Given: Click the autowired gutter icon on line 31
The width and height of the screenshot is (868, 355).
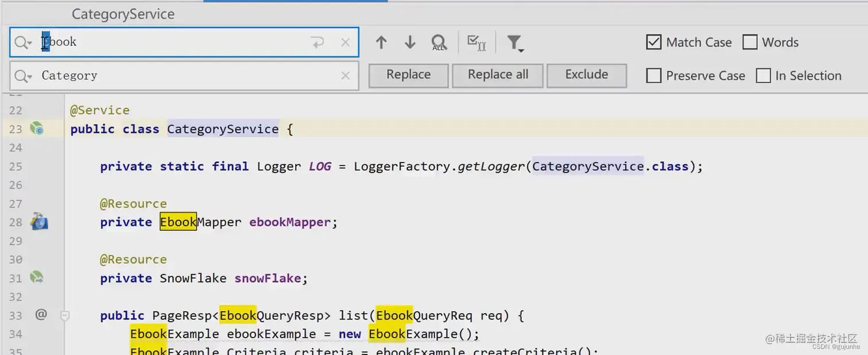Looking at the screenshot, I should pos(37,277).
